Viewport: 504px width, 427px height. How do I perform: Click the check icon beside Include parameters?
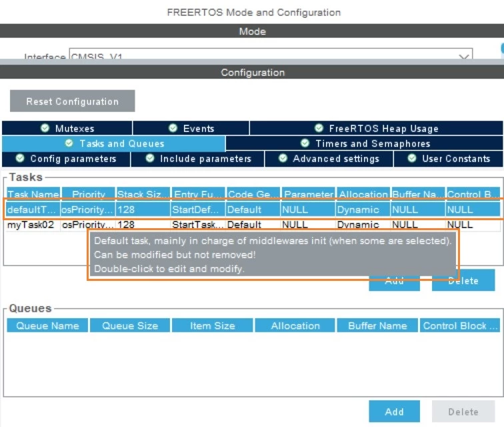click(150, 158)
